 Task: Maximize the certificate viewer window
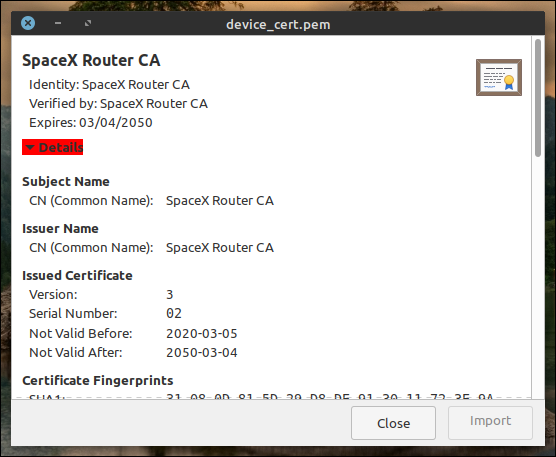click(88, 23)
